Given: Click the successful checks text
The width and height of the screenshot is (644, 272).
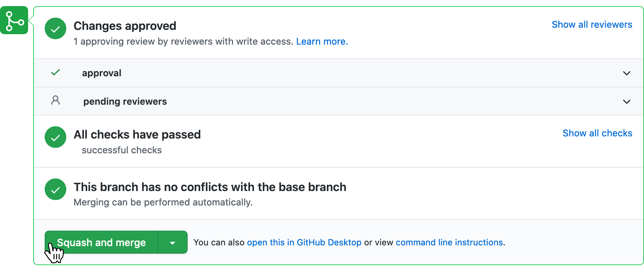Looking at the screenshot, I should pos(122,150).
